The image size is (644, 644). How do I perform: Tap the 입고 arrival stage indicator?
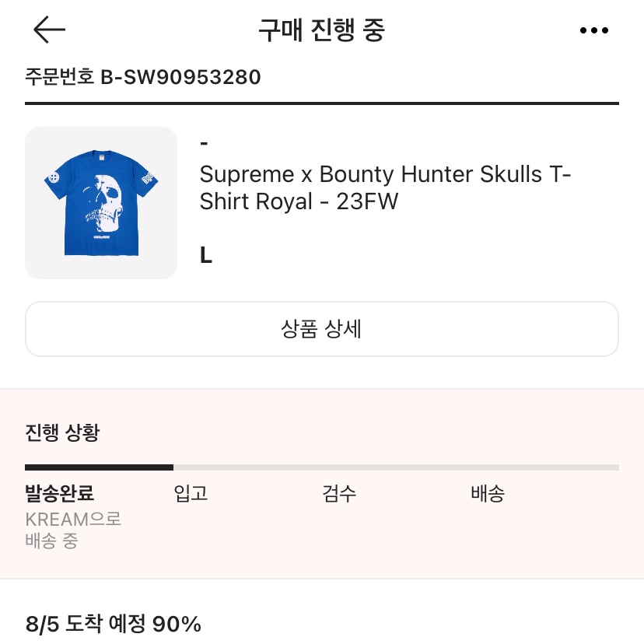[x=190, y=494]
